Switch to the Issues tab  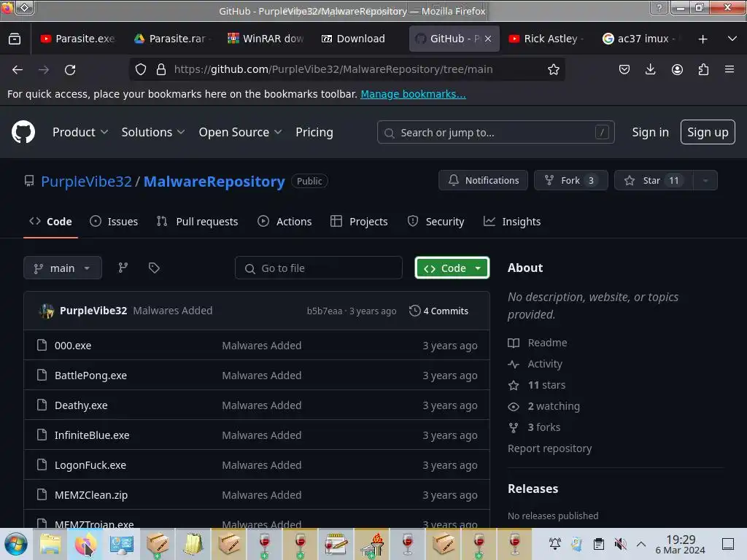[114, 222]
